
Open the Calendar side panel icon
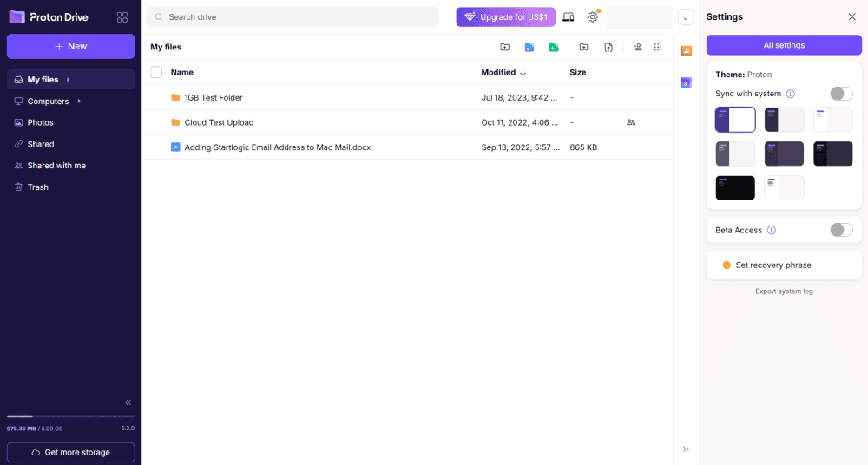coord(686,82)
